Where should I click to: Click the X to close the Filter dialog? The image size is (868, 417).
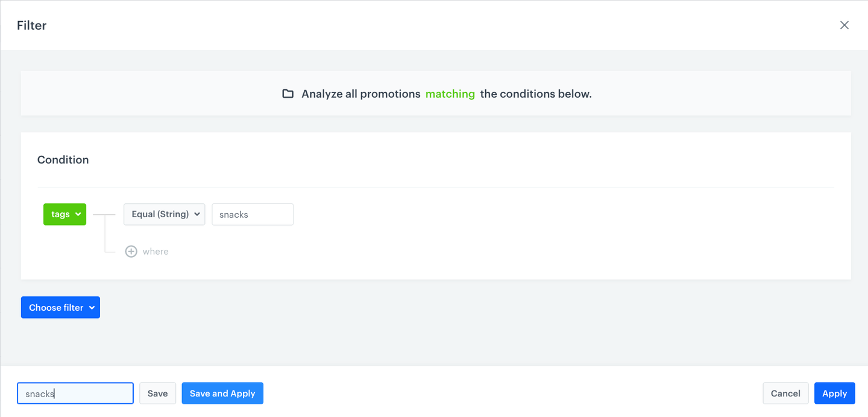pos(844,25)
